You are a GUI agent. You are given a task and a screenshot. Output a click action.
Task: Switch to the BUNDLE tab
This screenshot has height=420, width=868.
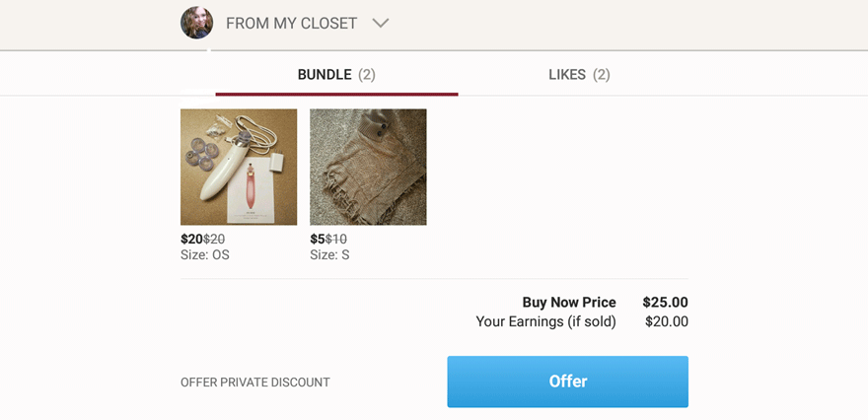coord(325,74)
